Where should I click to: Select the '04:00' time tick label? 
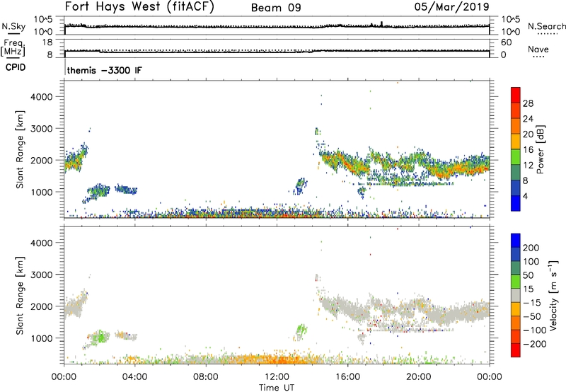135,377
